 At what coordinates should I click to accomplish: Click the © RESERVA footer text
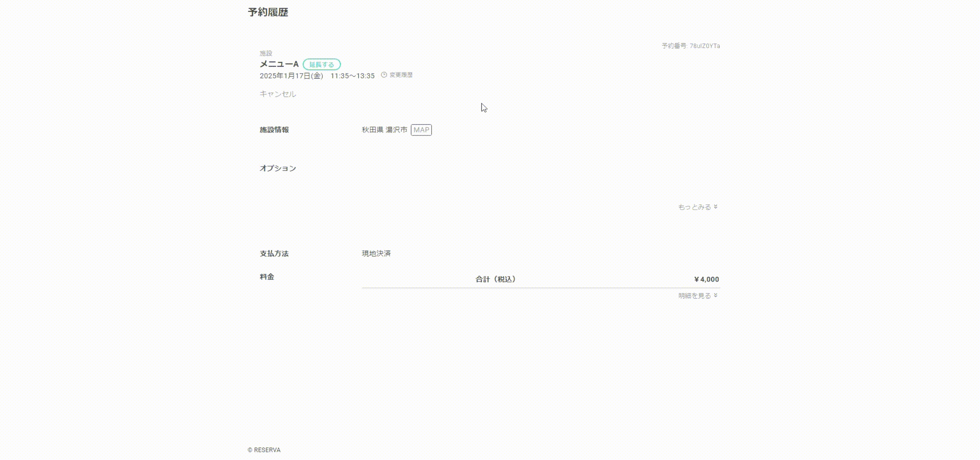(x=264, y=450)
